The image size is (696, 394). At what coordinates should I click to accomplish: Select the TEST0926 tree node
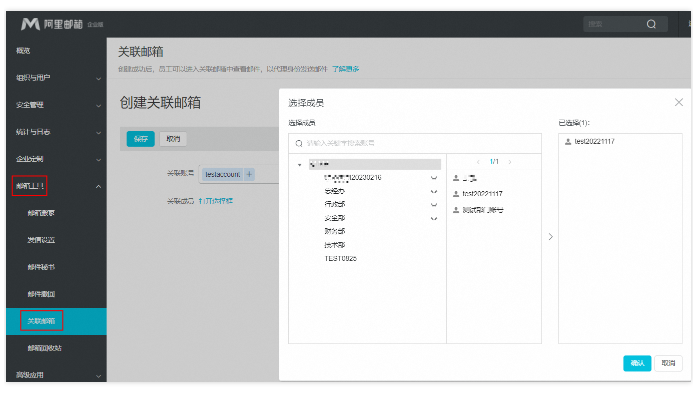pos(340,258)
